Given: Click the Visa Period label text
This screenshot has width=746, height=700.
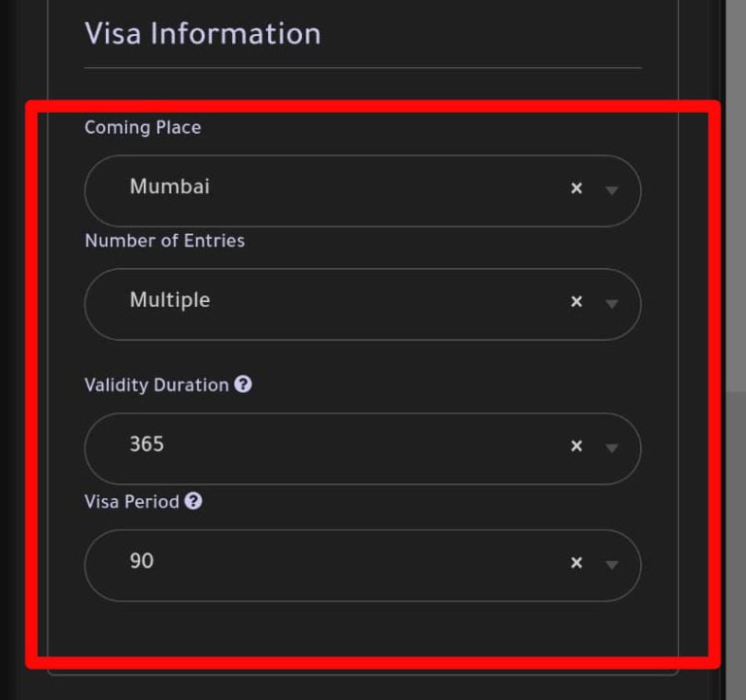Looking at the screenshot, I should [x=132, y=502].
